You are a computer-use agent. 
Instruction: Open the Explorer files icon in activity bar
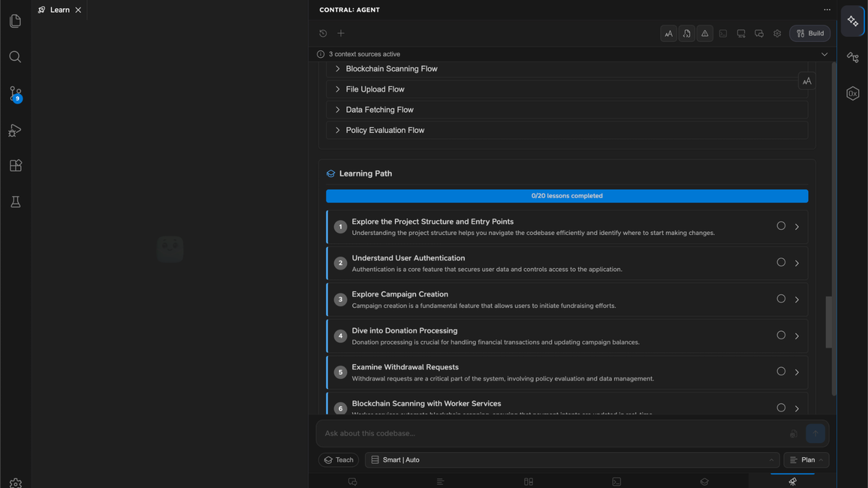click(15, 21)
